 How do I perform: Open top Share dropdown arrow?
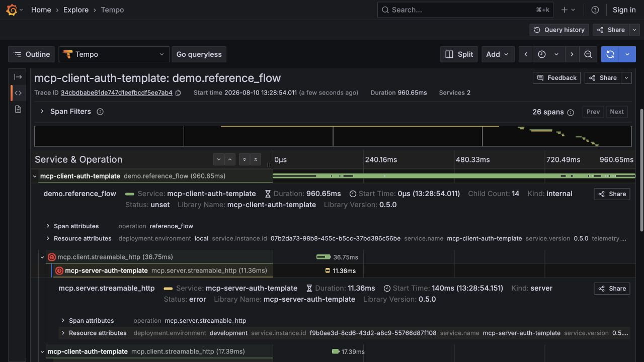point(634,30)
